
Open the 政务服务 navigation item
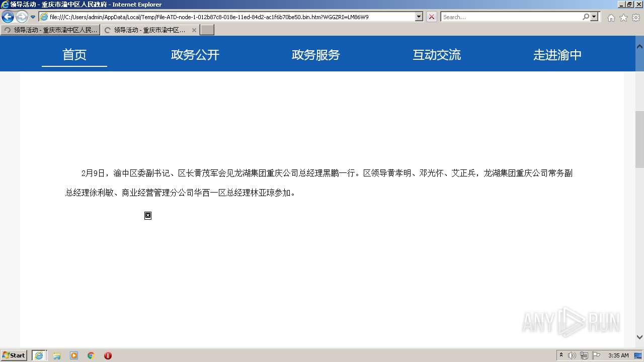tap(316, 54)
